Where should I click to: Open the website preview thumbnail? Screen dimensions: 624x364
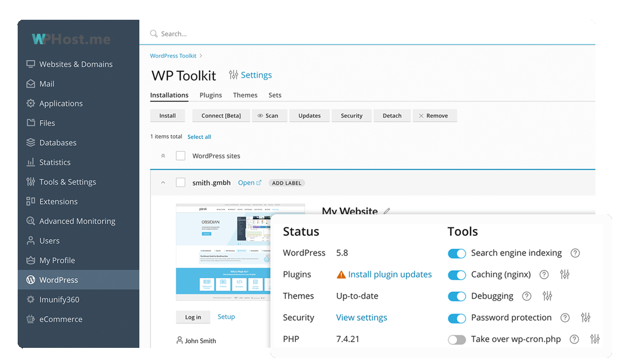(240, 252)
